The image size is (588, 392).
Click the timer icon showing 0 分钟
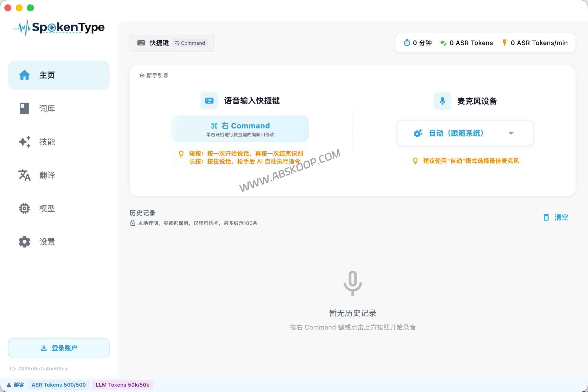(407, 43)
